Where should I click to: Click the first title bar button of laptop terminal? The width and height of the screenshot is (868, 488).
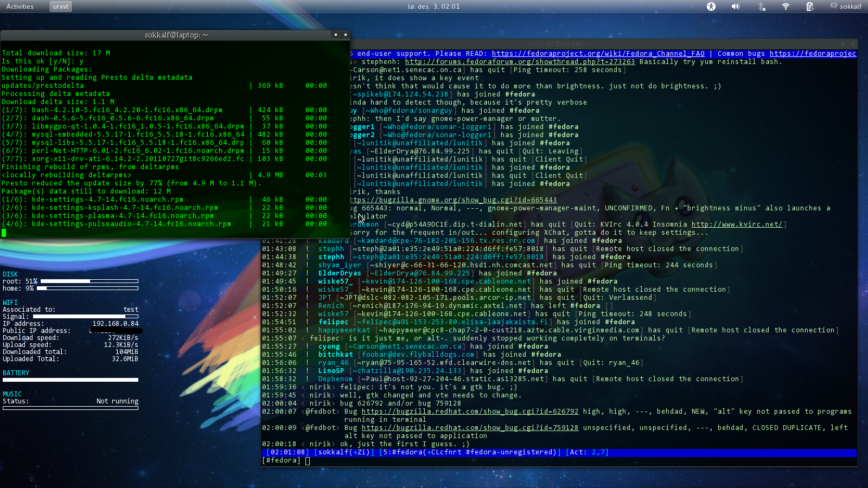tap(336, 35)
